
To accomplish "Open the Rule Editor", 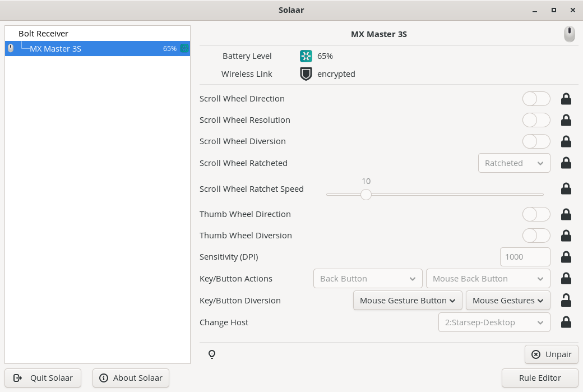I will [540, 378].
